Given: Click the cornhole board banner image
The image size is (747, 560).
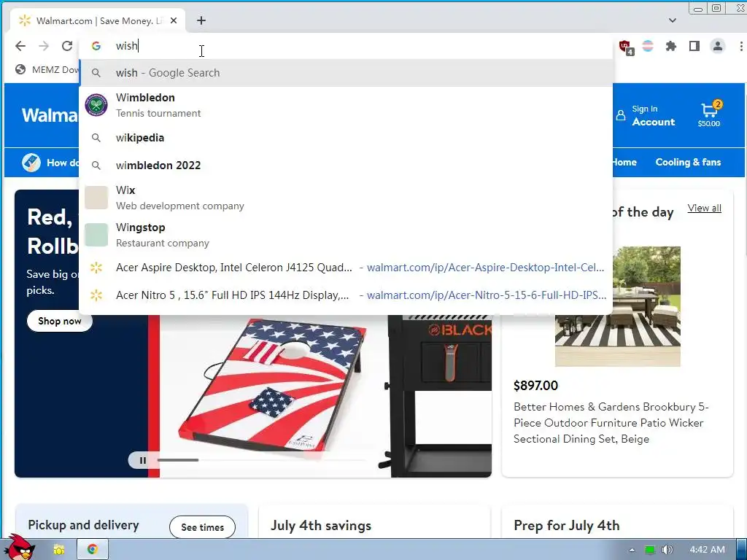Looking at the screenshot, I should click(274, 388).
